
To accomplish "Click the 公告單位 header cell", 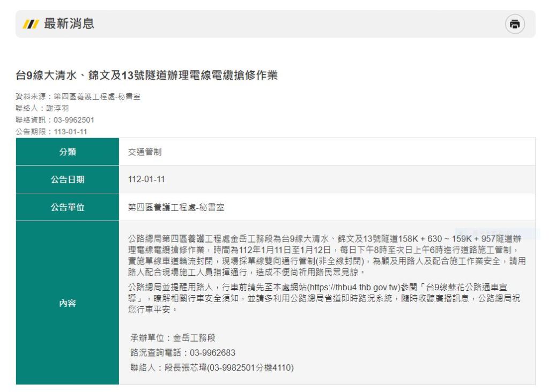I will pyautogui.click(x=68, y=208).
